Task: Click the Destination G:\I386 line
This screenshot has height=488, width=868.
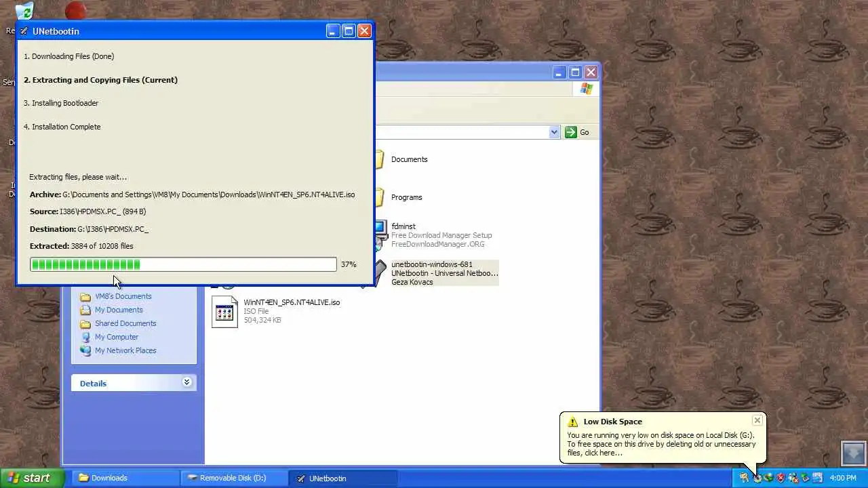Action: pos(89,229)
